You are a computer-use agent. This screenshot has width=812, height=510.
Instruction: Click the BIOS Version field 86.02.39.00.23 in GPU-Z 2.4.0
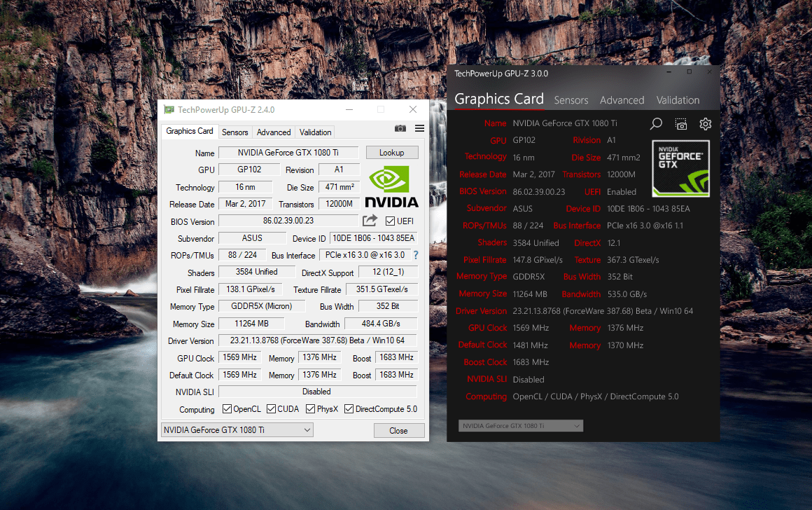tap(288, 221)
